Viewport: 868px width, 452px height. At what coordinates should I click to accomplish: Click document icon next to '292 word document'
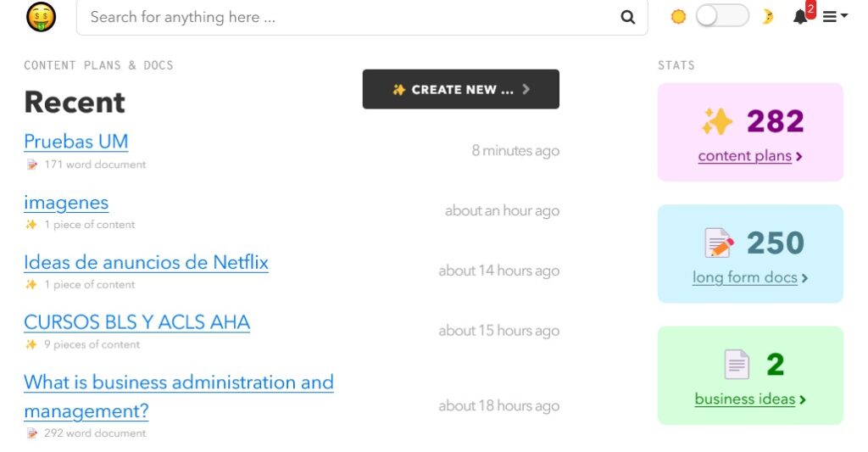tap(31, 433)
